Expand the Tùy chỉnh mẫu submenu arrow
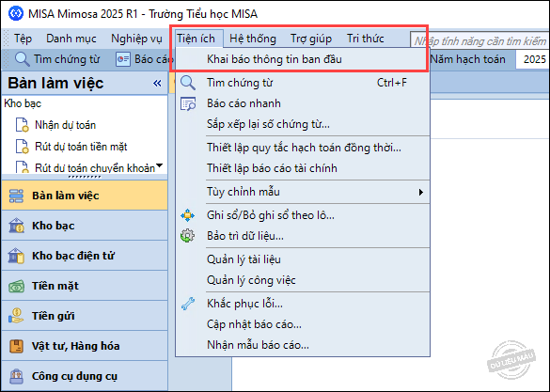 point(421,192)
